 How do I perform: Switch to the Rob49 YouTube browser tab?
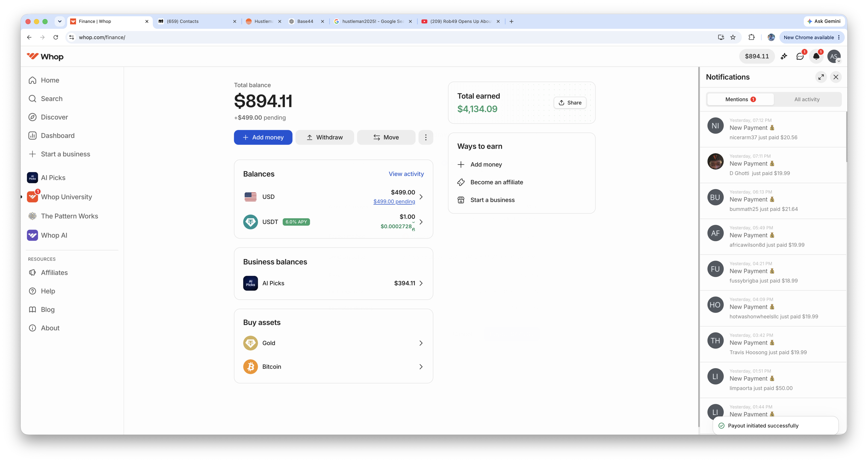460,21
